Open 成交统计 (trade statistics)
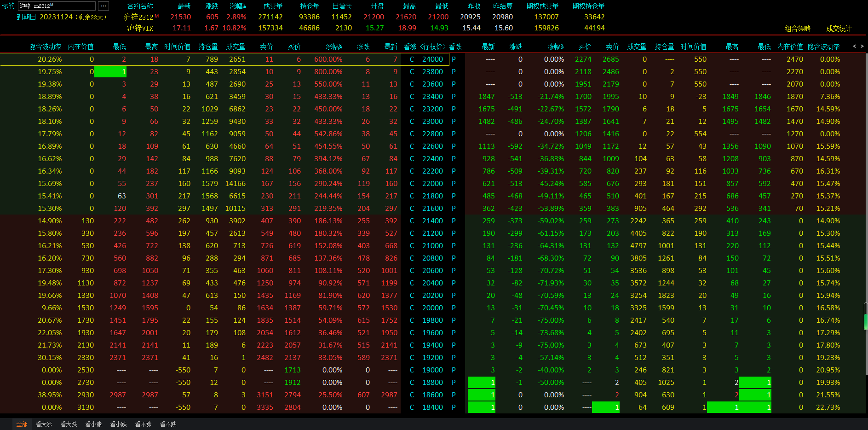The height and width of the screenshot is (430, 868). [x=839, y=29]
